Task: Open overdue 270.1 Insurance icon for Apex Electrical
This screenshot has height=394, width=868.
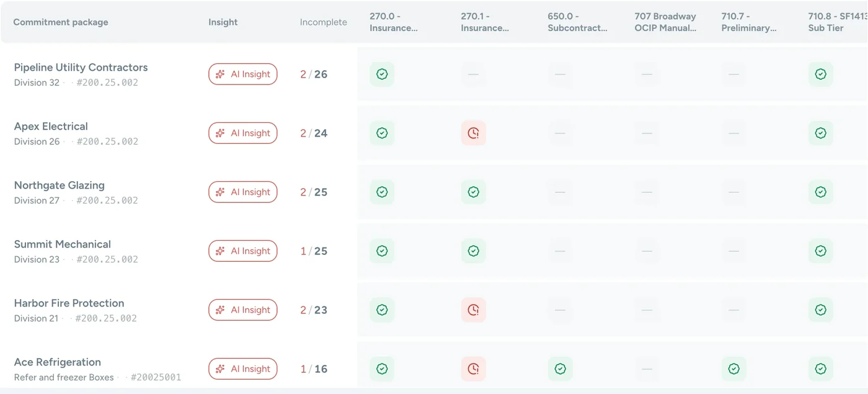Action: [474, 133]
